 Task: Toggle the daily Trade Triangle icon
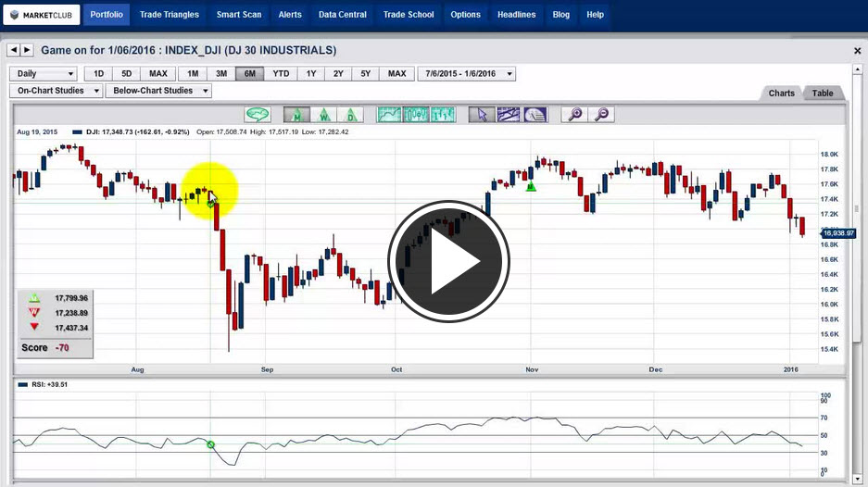(350, 115)
